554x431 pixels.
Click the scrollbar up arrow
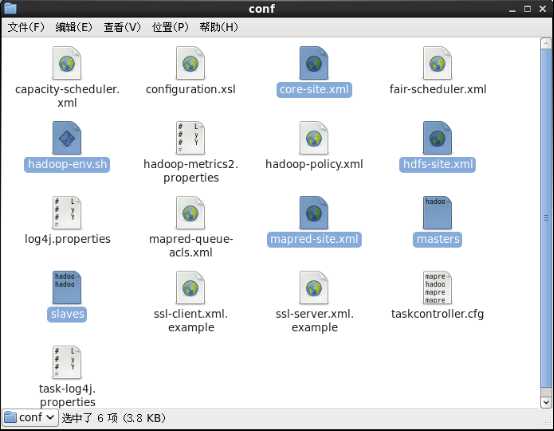tap(546, 43)
